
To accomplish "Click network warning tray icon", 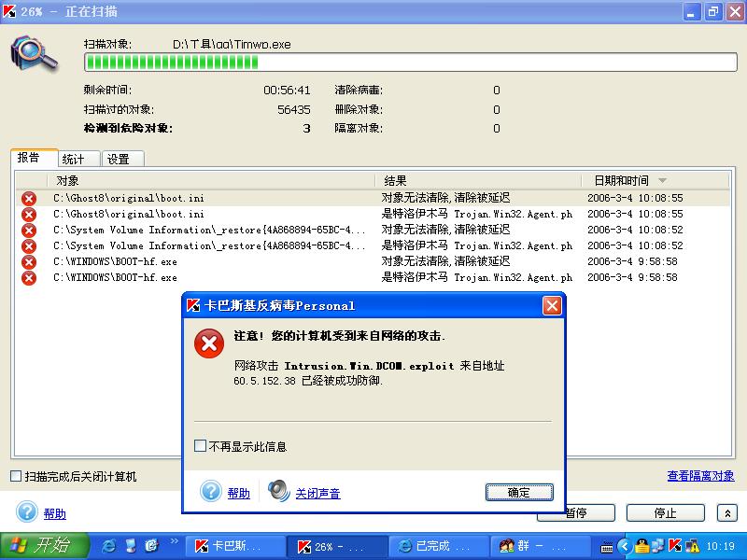I will [x=692, y=546].
